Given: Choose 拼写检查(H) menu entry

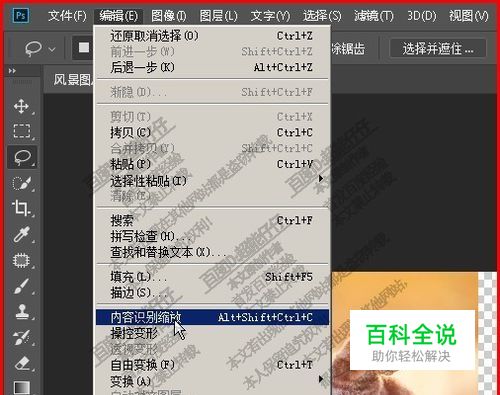Looking at the screenshot, I should click(212, 236).
